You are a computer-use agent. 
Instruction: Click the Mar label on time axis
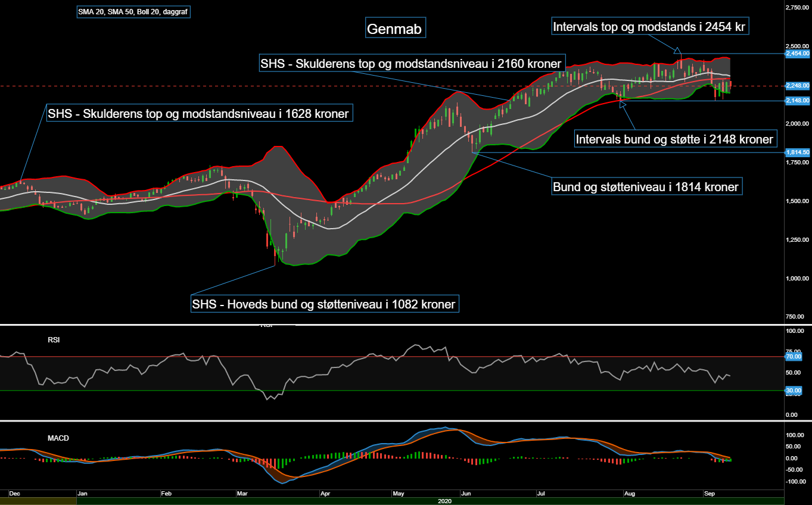click(242, 494)
